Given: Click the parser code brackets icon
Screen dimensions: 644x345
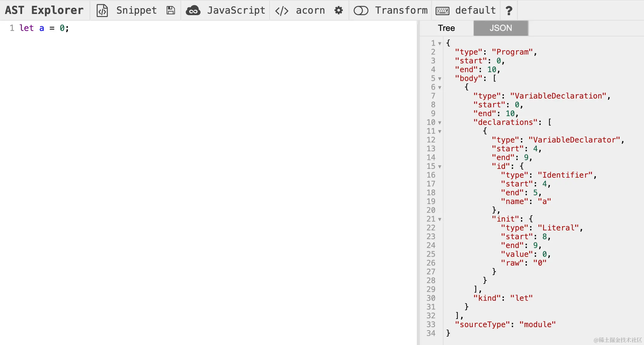Looking at the screenshot, I should 281,11.
